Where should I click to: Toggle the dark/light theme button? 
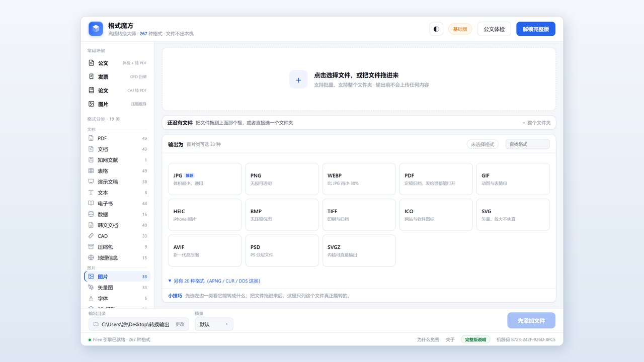coord(436,29)
